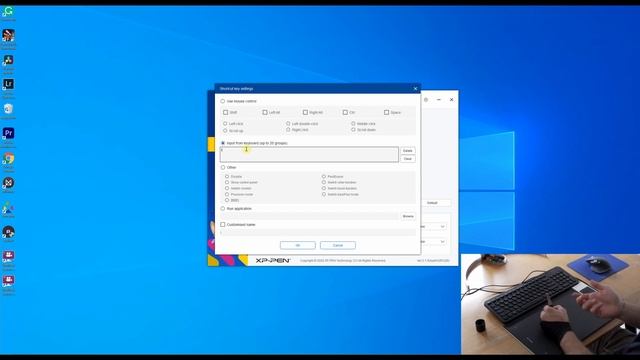This screenshot has height=360, width=640.
Task: Choose the Switch touch function option
Action: point(324,188)
